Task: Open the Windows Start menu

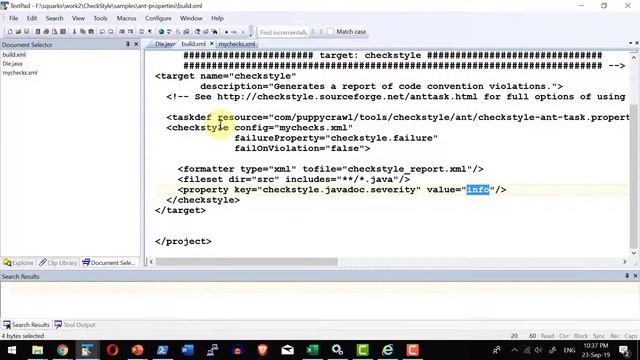Action: tap(12, 350)
